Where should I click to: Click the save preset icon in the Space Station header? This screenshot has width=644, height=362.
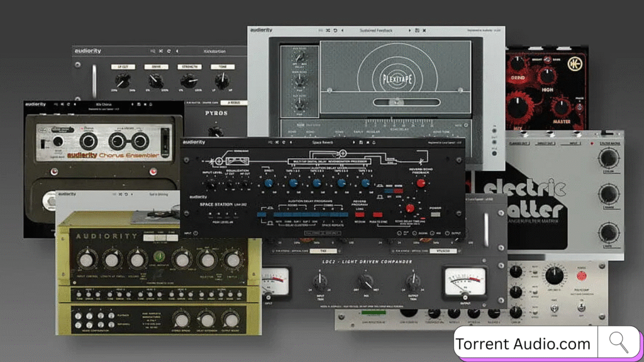pos(360,143)
